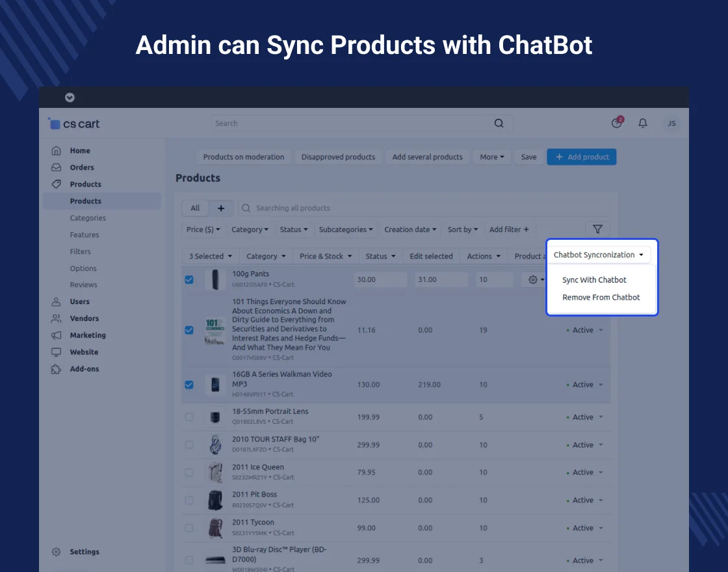Click the notifications bell icon

643,123
